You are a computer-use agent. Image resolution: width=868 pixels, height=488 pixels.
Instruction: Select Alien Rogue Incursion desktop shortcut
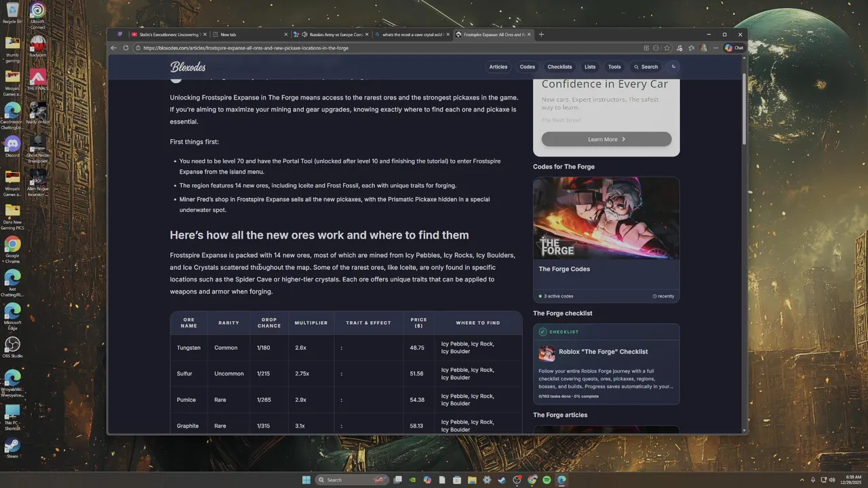coord(38,183)
